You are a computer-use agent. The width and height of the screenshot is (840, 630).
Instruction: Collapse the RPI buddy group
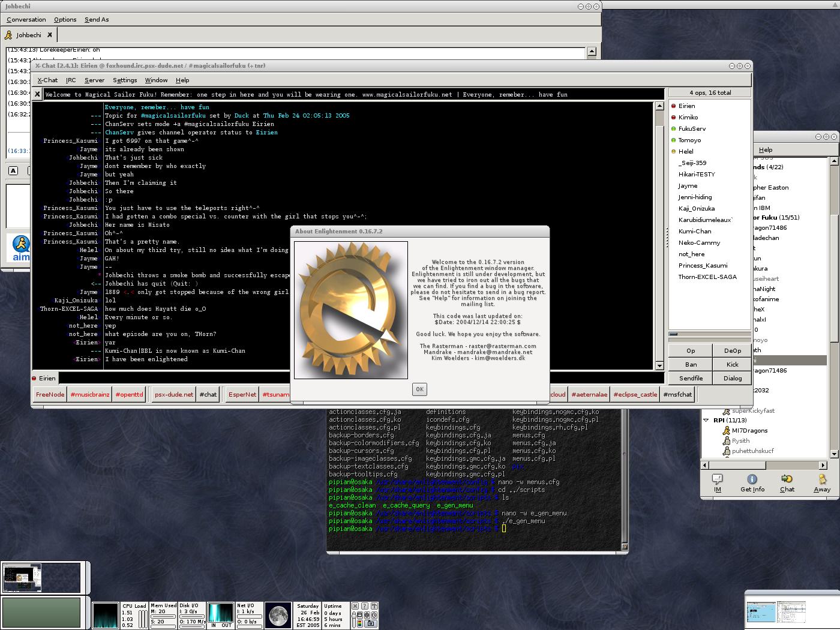[x=706, y=420]
